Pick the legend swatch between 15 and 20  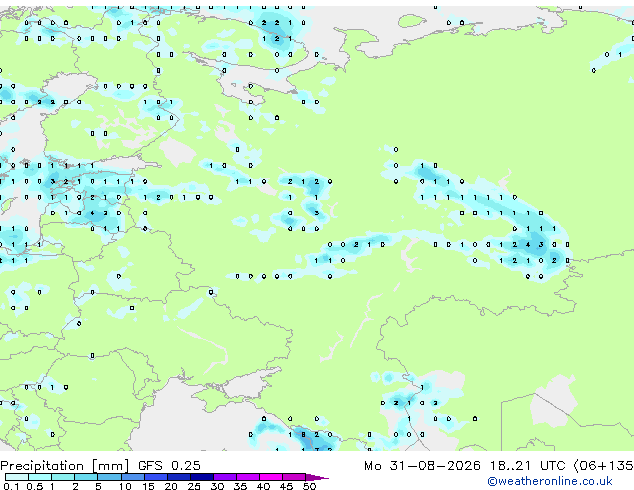click(x=155, y=477)
